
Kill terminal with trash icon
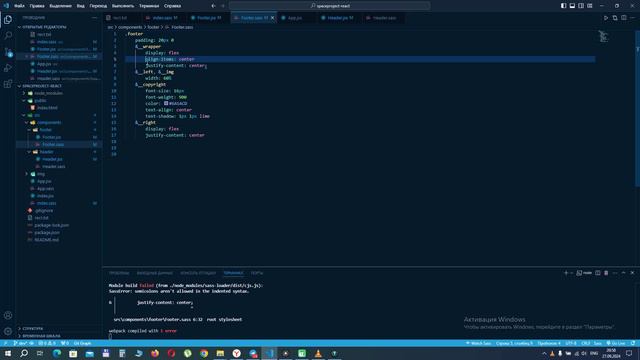click(606, 273)
